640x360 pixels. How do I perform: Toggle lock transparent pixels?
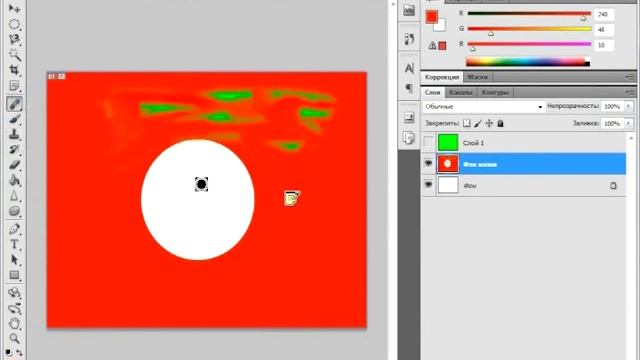coord(467,123)
